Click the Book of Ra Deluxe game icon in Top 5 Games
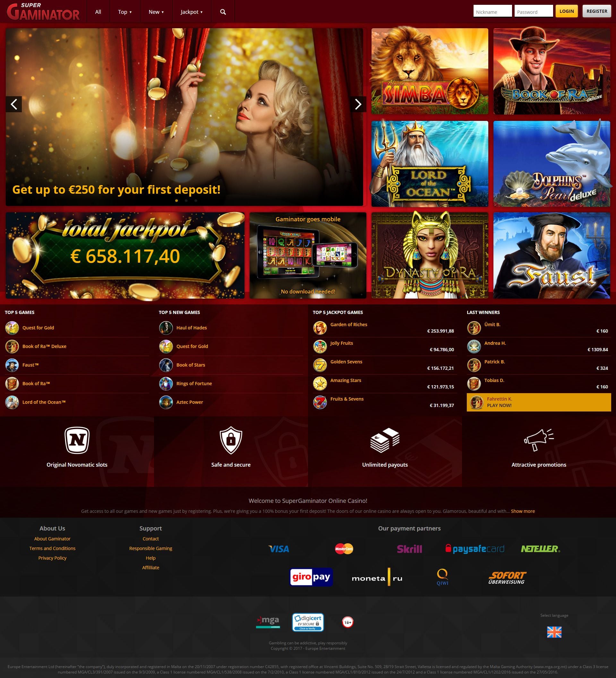 pyautogui.click(x=12, y=347)
